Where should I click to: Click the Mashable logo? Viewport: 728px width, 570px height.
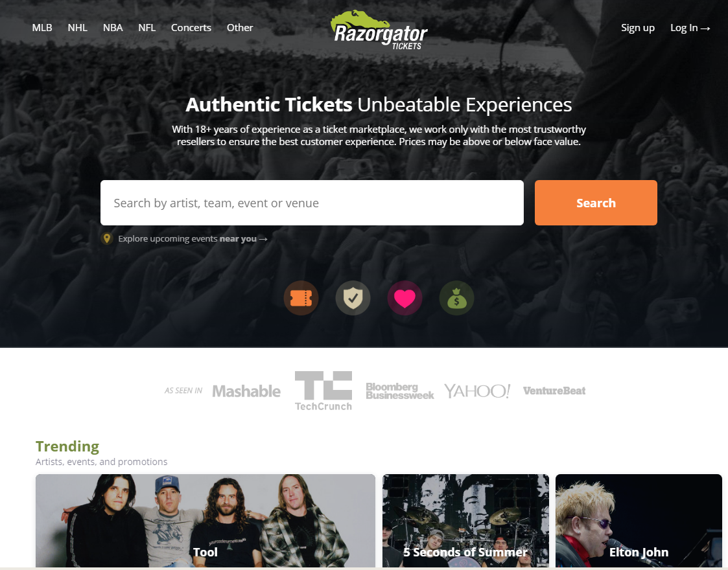[246, 391]
